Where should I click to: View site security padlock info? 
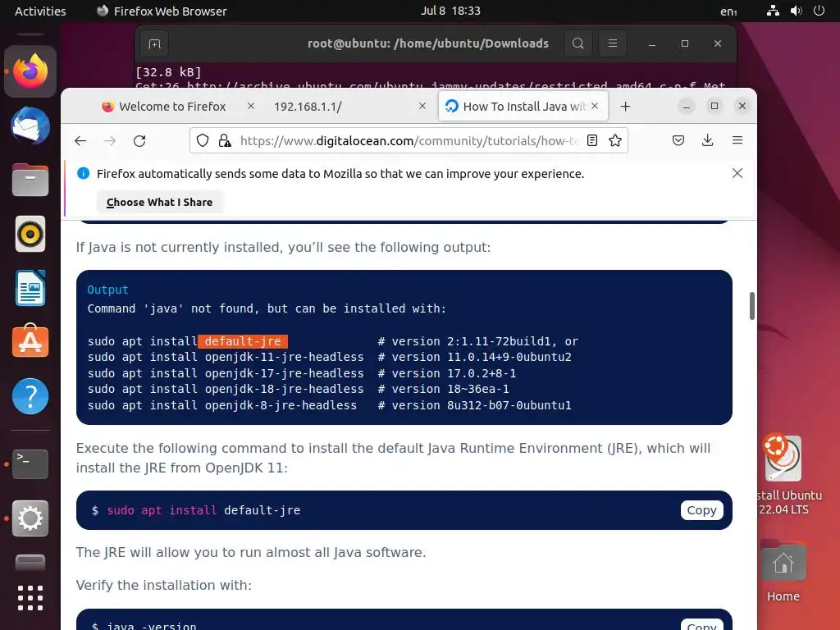pos(225,141)
